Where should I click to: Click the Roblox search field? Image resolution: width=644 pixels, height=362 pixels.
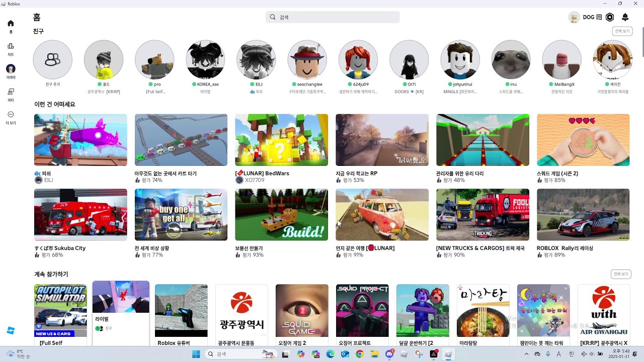[333, 17]
